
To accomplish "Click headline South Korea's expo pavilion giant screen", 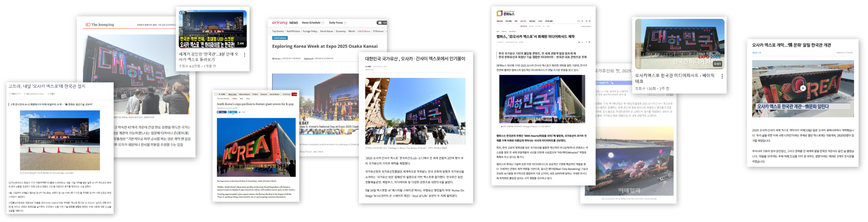I will point(255,104).
